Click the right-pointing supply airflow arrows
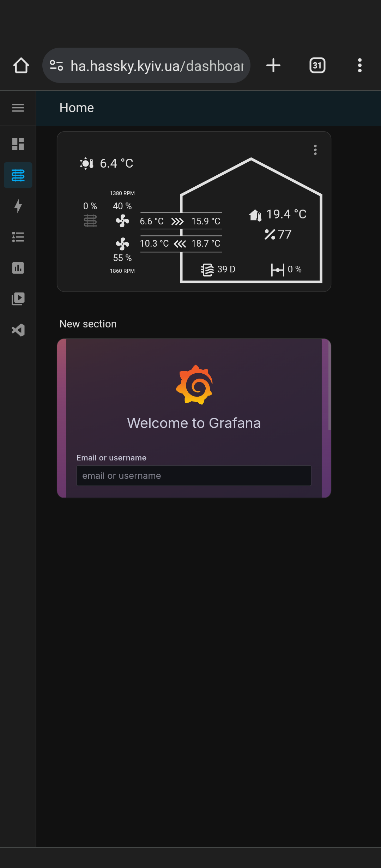 tap(177, 221)
